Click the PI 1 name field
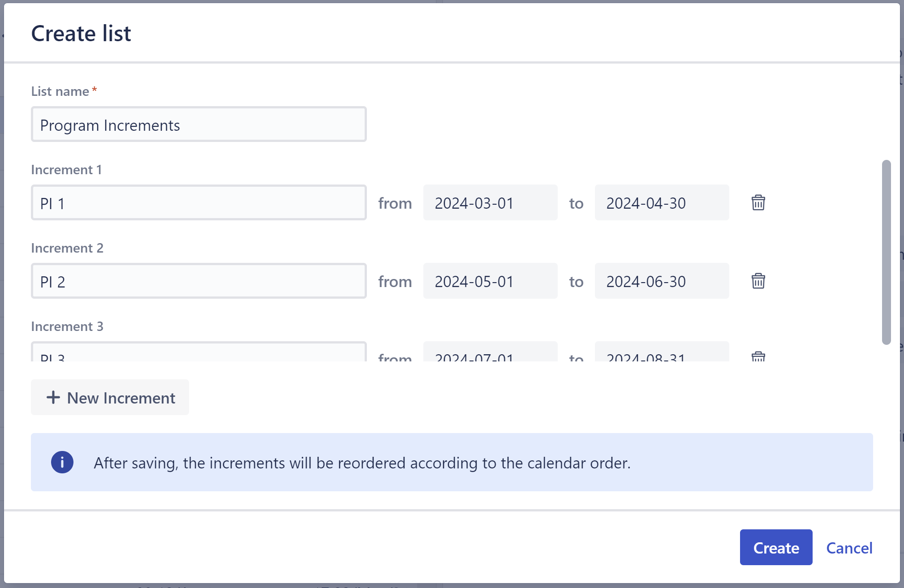This screenshot has height=588, width=904. (x=198, y=203)
